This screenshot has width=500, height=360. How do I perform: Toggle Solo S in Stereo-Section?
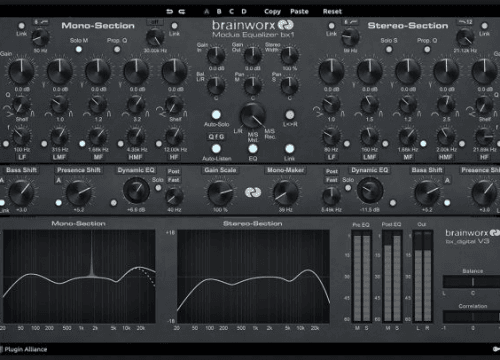(x=389, y=49)
